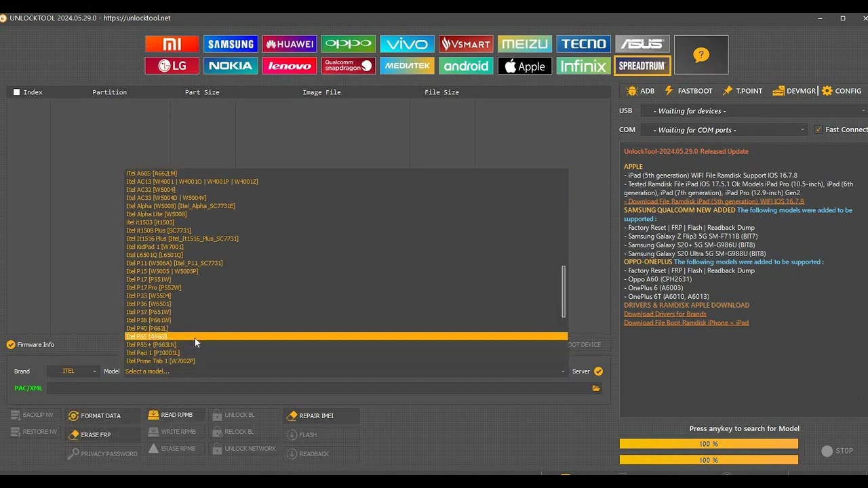Click the UNLOCK NETWORK button

[244, 449]
